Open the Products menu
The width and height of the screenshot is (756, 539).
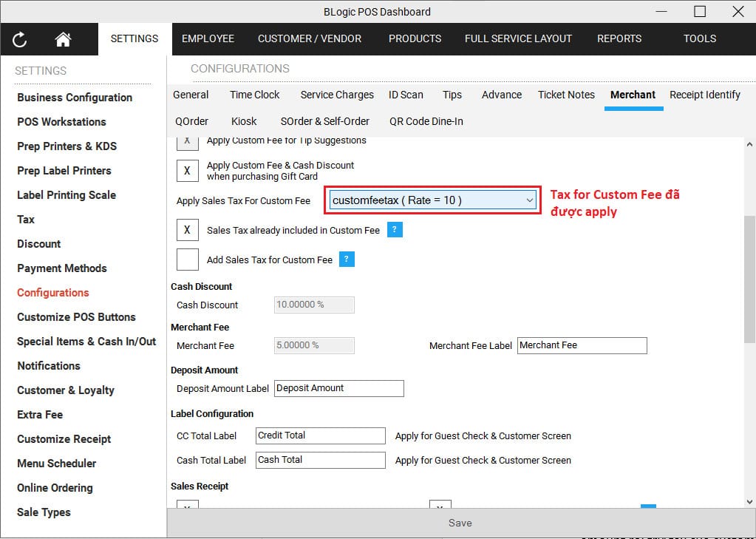click(x=415, y=38)
